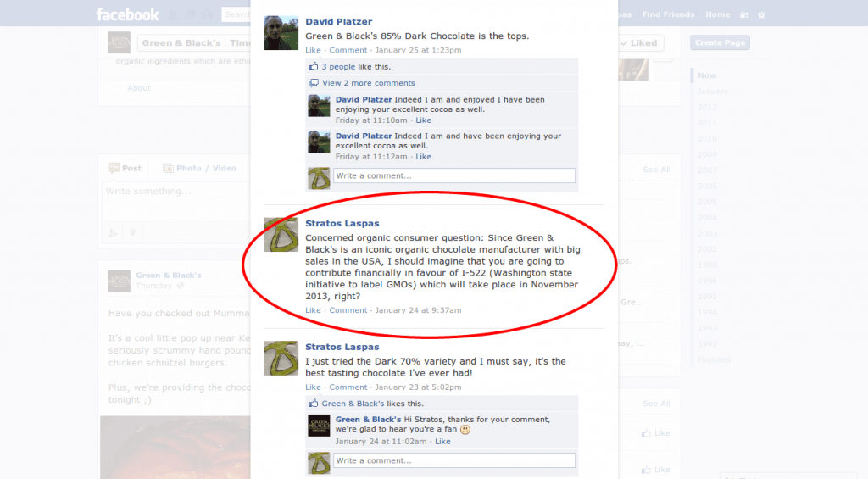
Task: Like the Green & Black's reply to Stratos
Action: [442, 442]
